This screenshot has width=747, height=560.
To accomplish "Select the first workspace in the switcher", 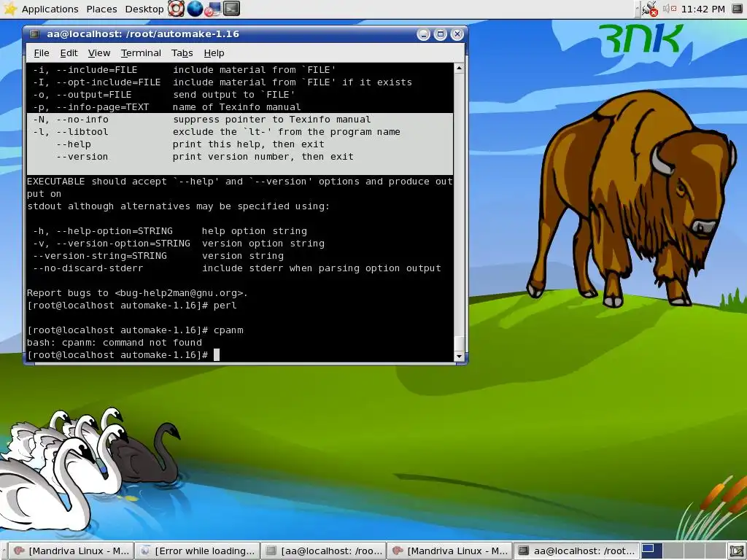I will pyautogui.click(x=651, y=551).
